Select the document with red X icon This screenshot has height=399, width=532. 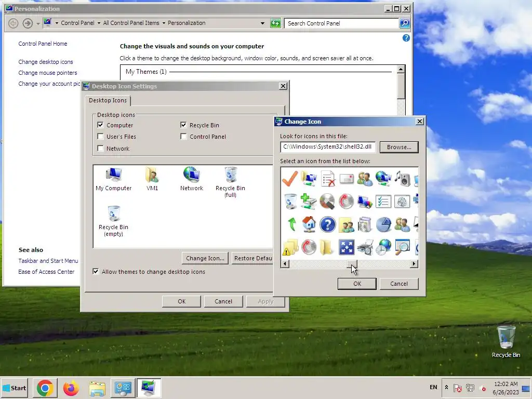[328, 179]
